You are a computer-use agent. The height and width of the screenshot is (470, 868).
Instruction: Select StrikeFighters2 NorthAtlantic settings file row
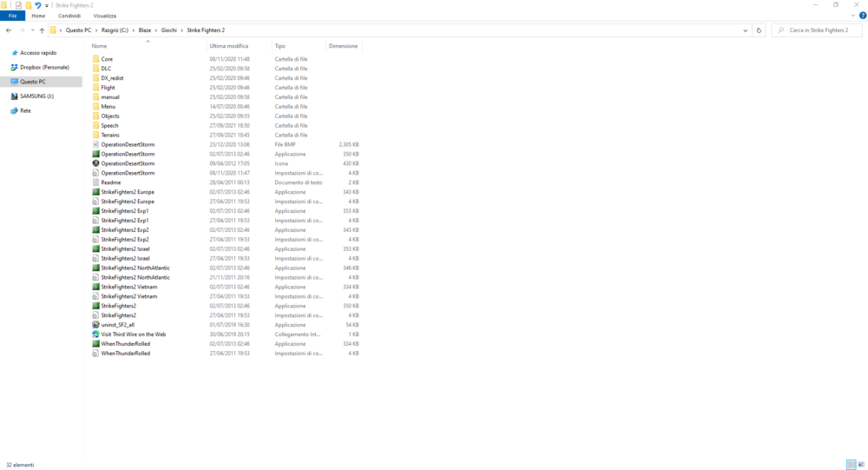(226, 277)
